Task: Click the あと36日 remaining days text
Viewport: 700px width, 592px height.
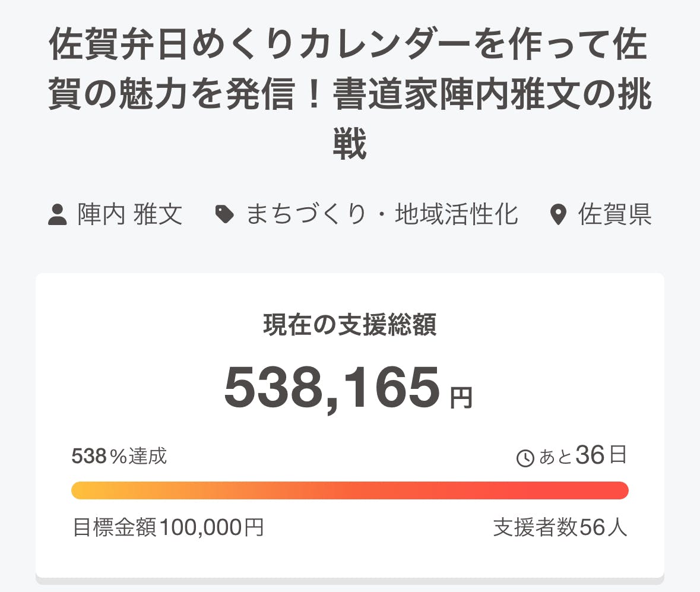Action: click(x=582, y=457)
